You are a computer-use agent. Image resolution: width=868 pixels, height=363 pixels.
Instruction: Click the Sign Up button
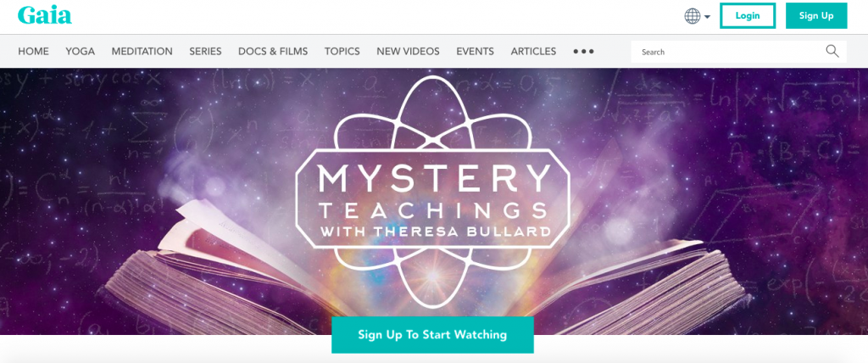[x=816, y=15]
